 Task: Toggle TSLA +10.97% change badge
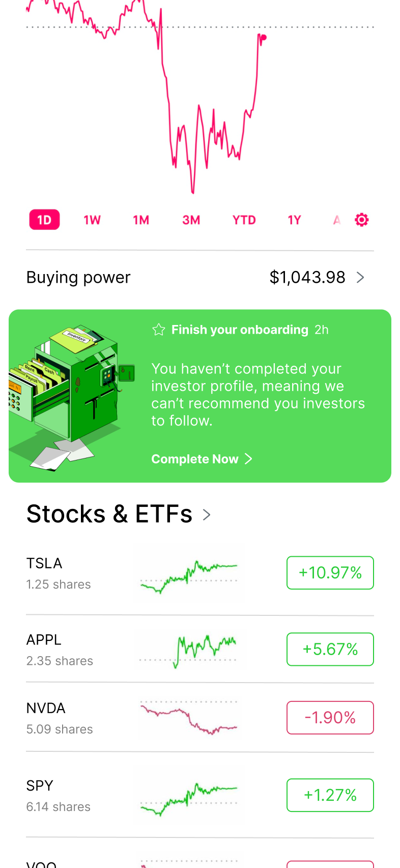(330, 573)
